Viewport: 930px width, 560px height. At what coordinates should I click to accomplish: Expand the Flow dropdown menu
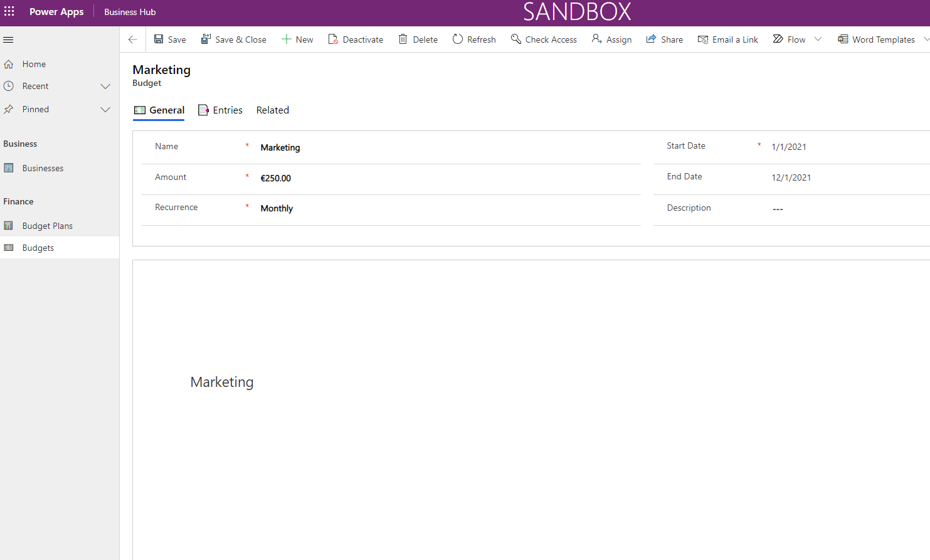click(818, 39)
